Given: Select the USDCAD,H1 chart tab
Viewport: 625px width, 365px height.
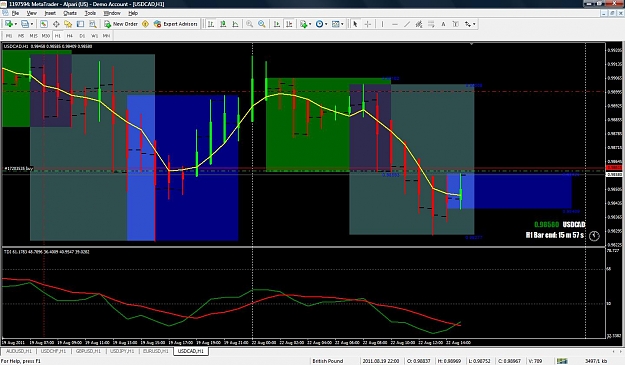Looking at the screenshot, I should [191, 351].
